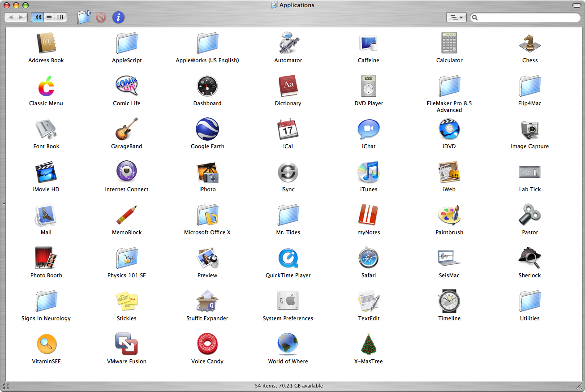The height and width of the screenshot is (392, 585).
Task: Select the Lab Tick icon
Action: click(530, 172)
